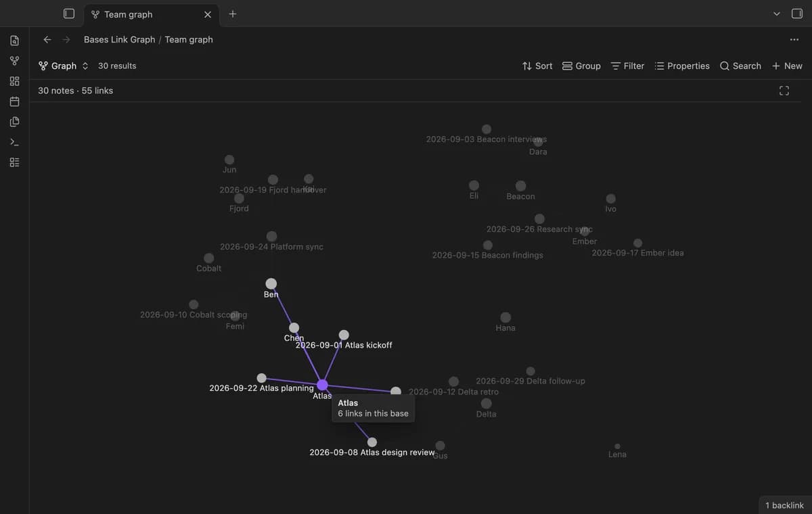Click the small Lena graph node
The height and width of the screenshot is (514, 812).
click(617, 446)
